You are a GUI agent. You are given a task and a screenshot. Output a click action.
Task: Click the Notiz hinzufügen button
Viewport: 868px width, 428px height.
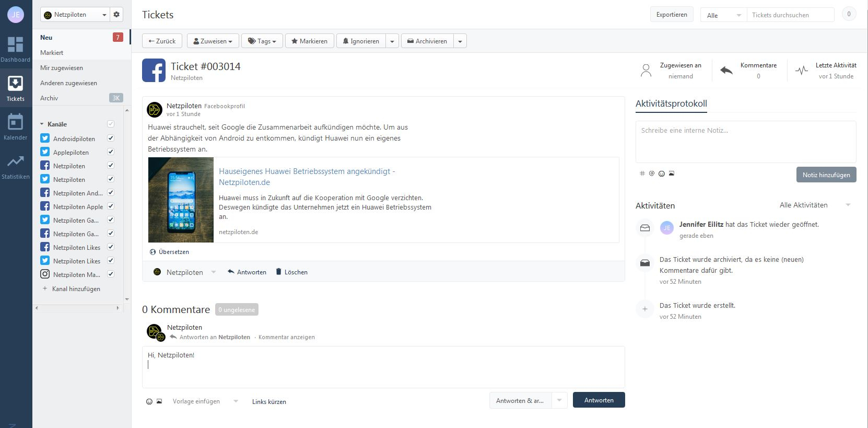pyautogui.click(x=826, y=175)
